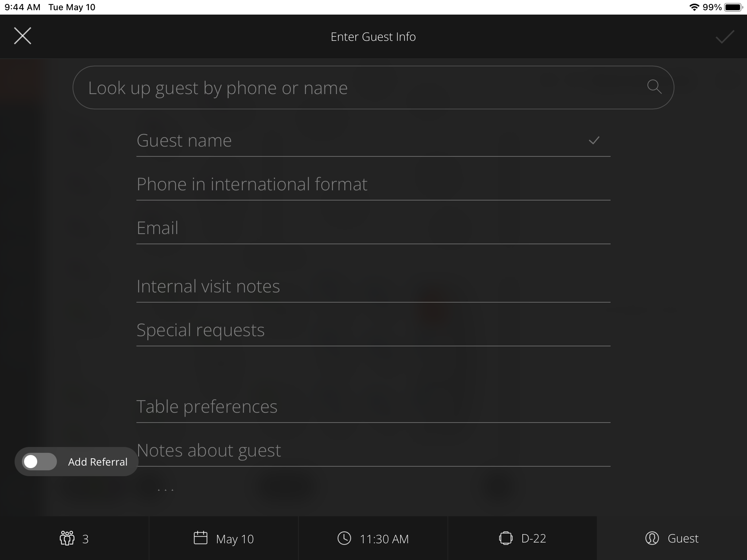Confirm guest info with top-right checkmark
The image size is (747, 560).
tap(724, 37)
